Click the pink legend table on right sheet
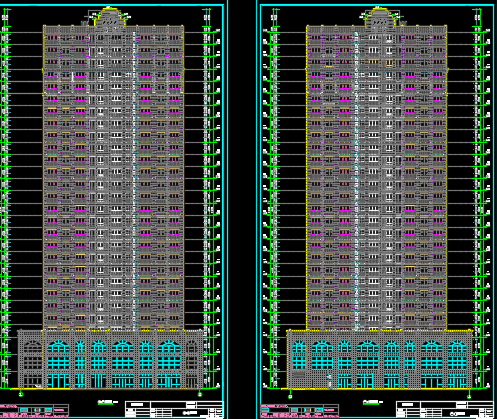This screenshot has width=497, height=419. (299, 411)
